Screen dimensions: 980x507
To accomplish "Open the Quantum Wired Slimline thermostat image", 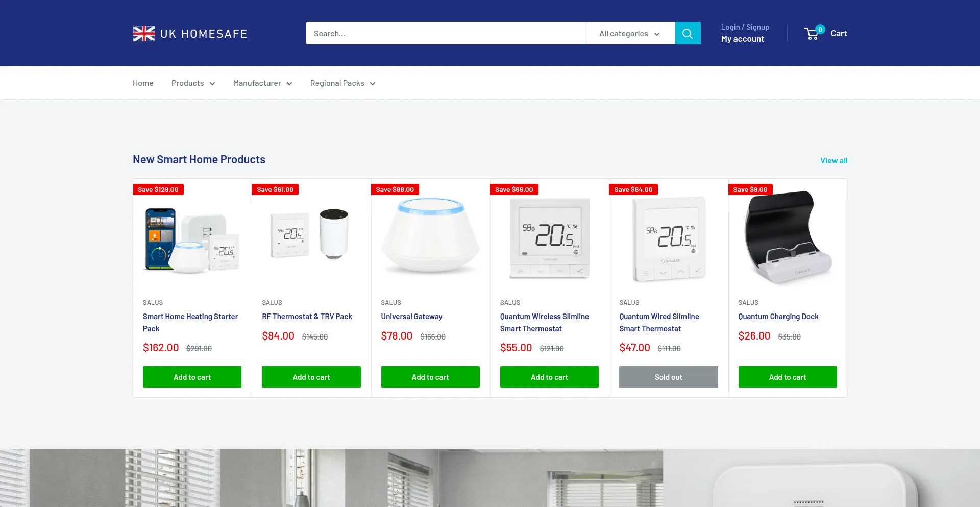I will click(x=669, y=237).
